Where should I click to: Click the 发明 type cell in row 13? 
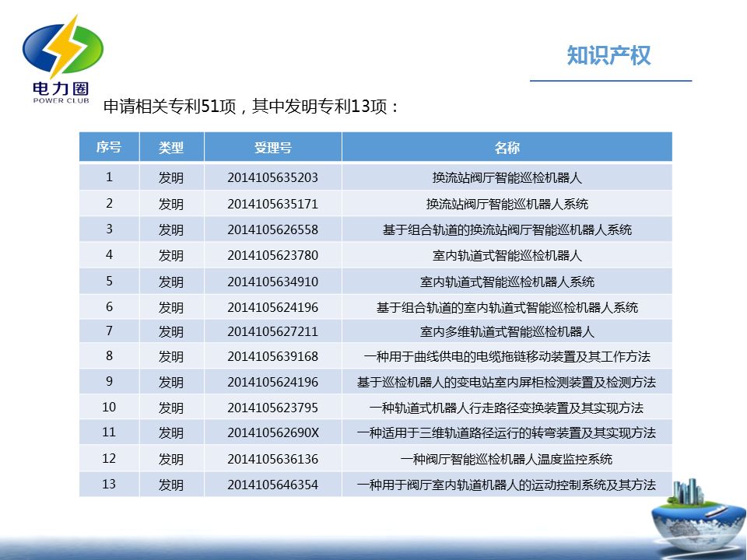(171, 485)
